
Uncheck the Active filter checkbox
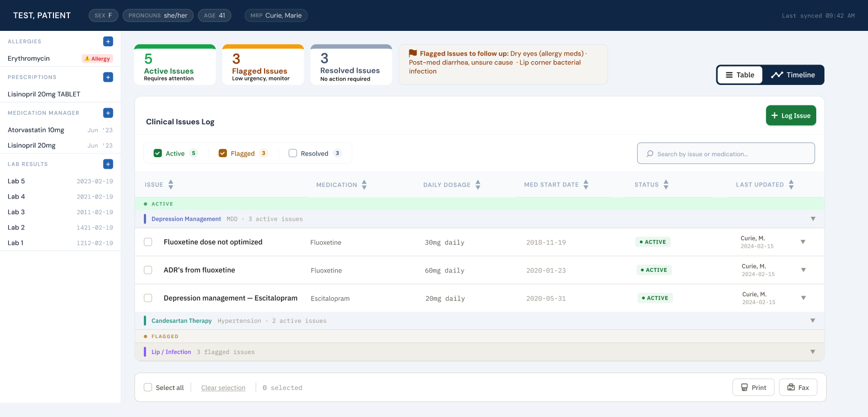158,153
